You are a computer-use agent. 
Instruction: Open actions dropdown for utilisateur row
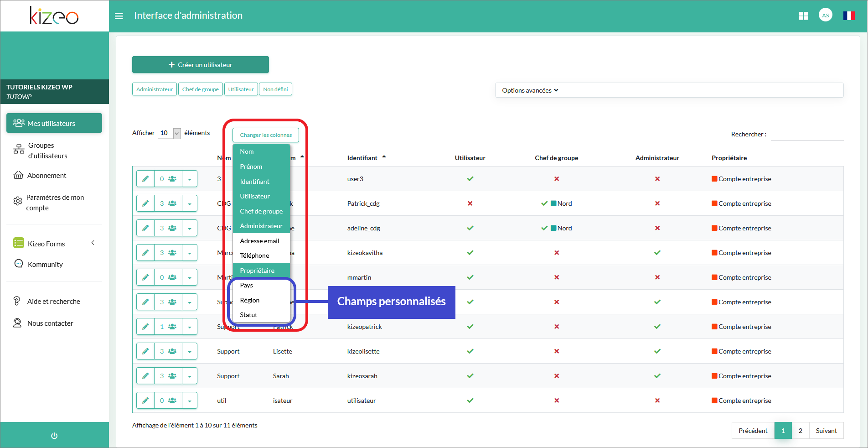click(x=190, y=401)
